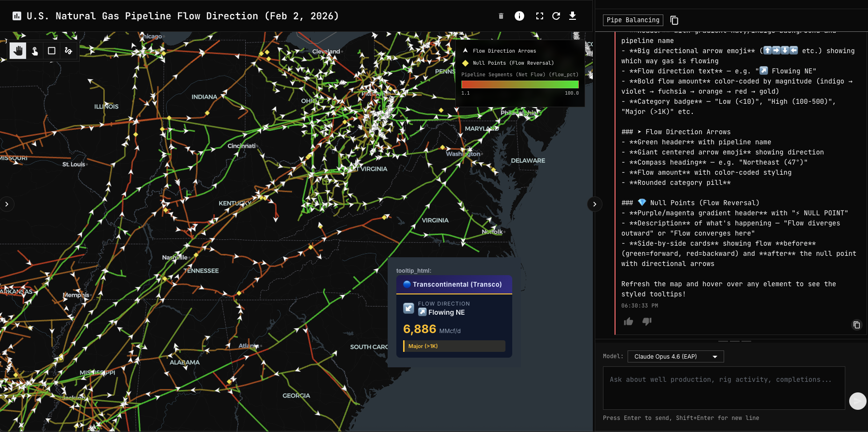This screenshot has width=868, height=432.
Task: Click the Pipe Balancing tag
Action: click(x=633, y=20)
